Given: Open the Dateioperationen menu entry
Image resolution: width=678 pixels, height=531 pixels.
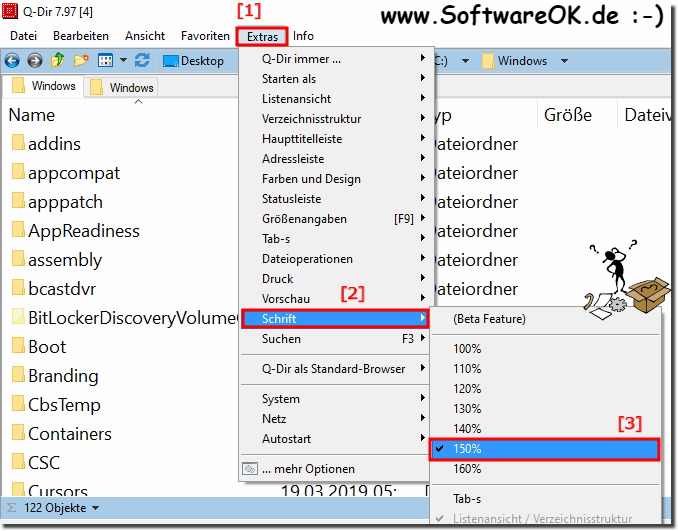Looking at the screenshot, I should [337, 259].
